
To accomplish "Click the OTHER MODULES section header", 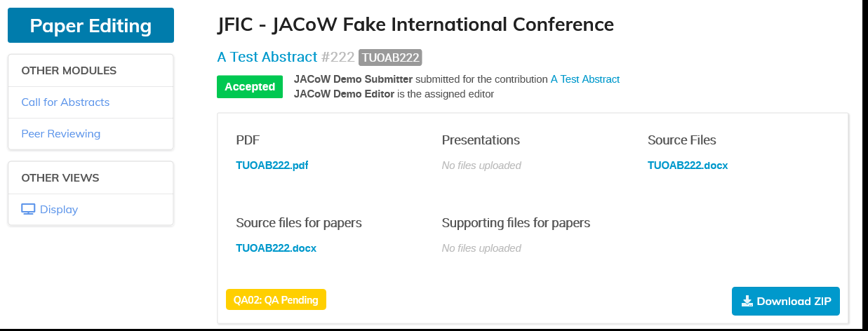I will [x=69, y=71].
